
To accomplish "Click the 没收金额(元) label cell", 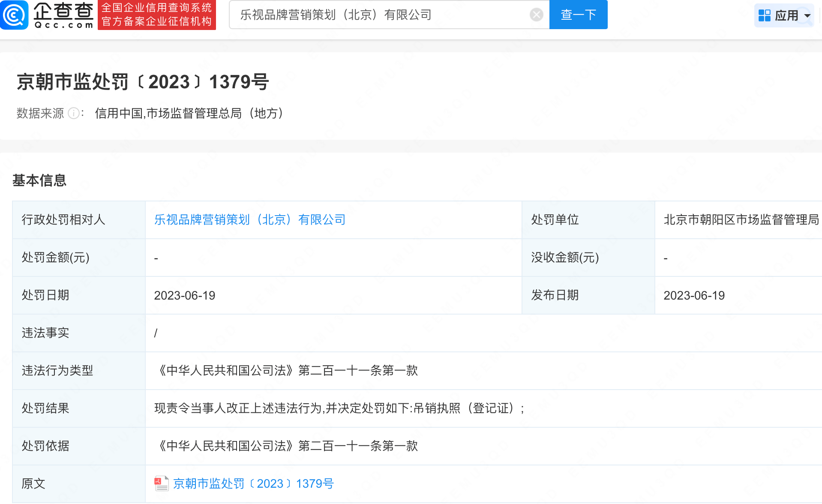I will 588,258.
